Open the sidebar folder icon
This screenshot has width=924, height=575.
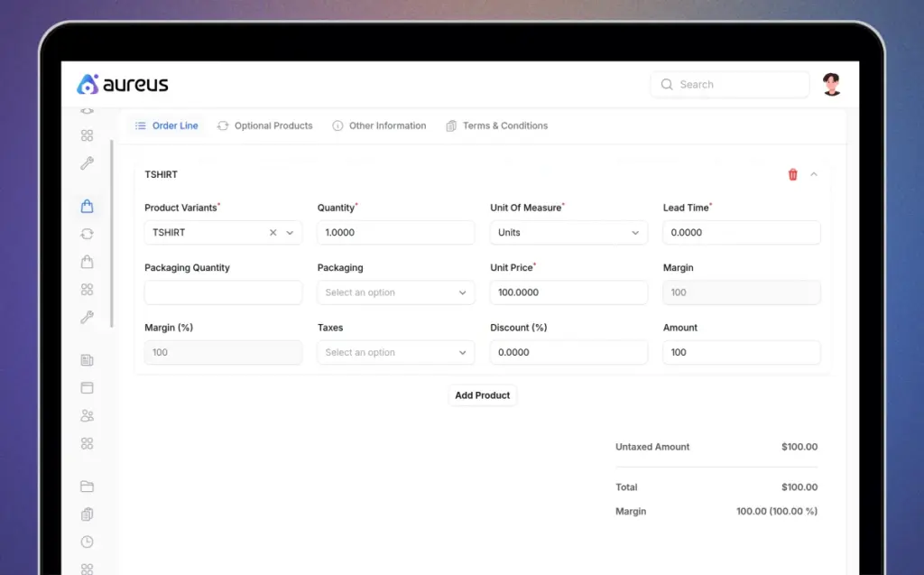click(x=88, y=486)
